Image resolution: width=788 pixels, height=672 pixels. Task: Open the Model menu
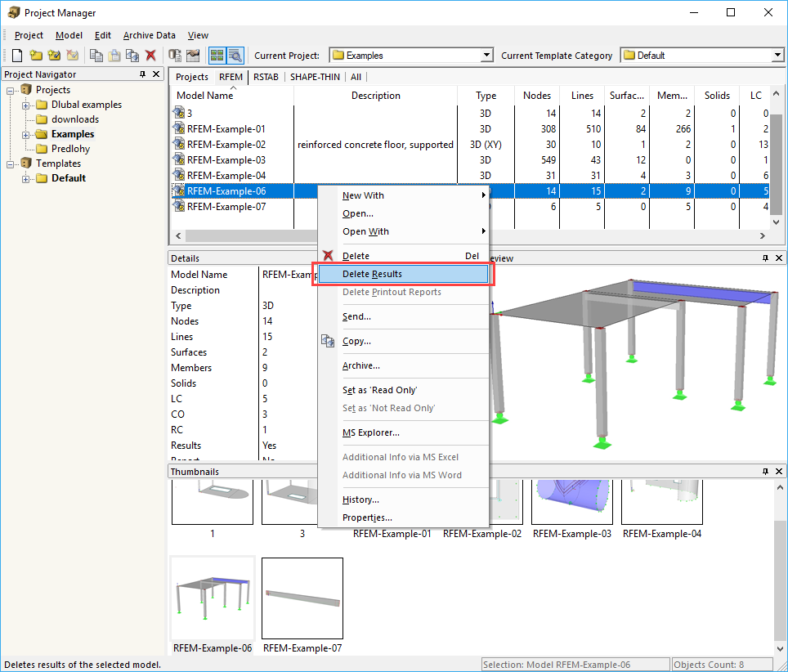point(69,35)
